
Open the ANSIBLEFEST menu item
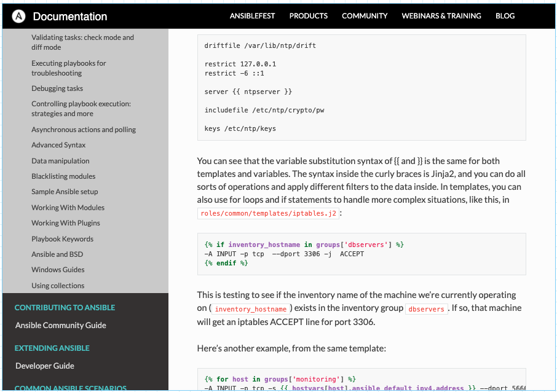[252, 16]
